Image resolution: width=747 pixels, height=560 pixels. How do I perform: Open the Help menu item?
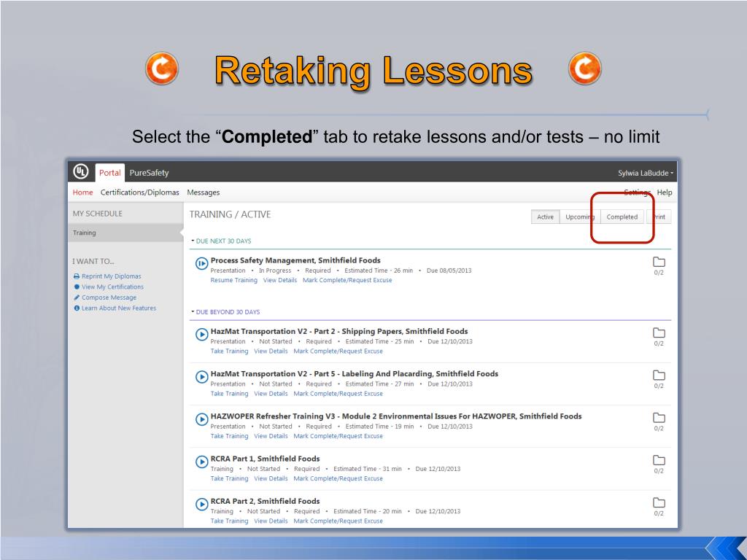665,192
